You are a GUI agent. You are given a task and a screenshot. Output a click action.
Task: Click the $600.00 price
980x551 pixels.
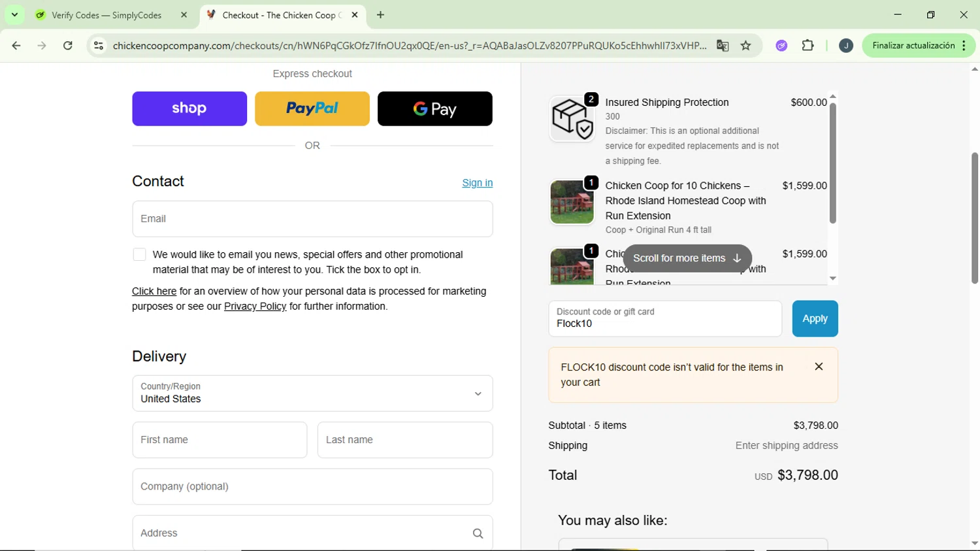pyautogui.click(x=809, y=103)
